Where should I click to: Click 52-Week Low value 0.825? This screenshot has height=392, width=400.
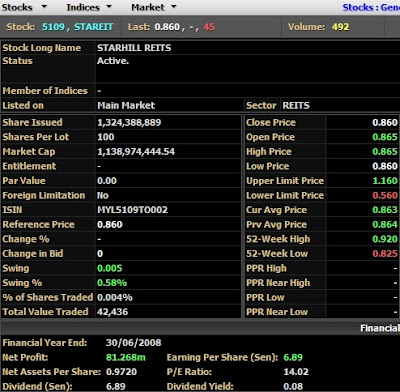click(385, 254)
